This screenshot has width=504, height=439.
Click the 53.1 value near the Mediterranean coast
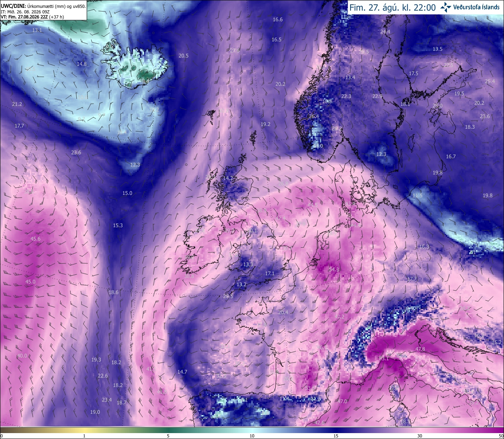384,359
